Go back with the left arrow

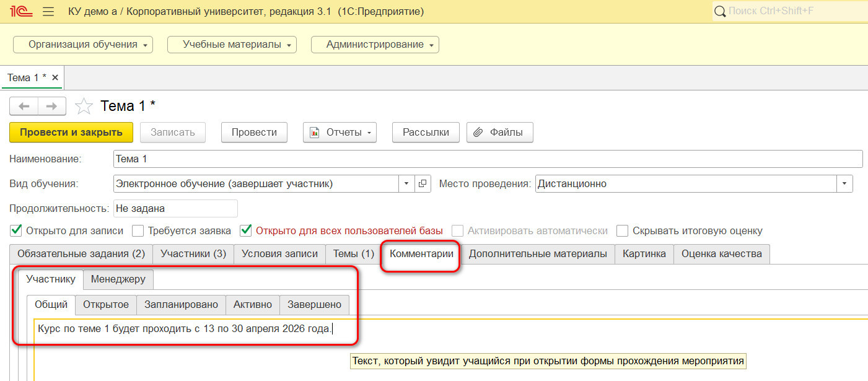(x=24, y=106)
